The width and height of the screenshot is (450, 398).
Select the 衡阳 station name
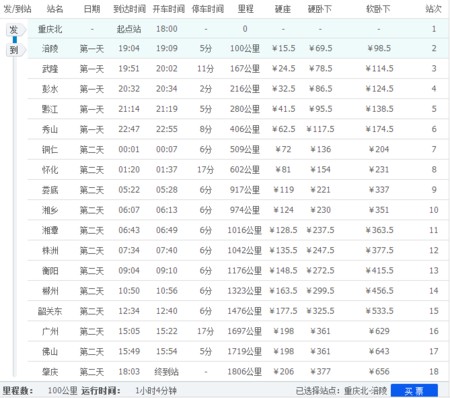coord(50,271)
